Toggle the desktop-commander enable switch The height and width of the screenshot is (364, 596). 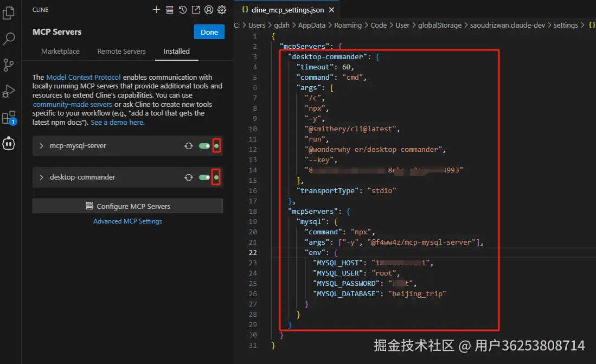pyautogui.click(x=204, y=177)
